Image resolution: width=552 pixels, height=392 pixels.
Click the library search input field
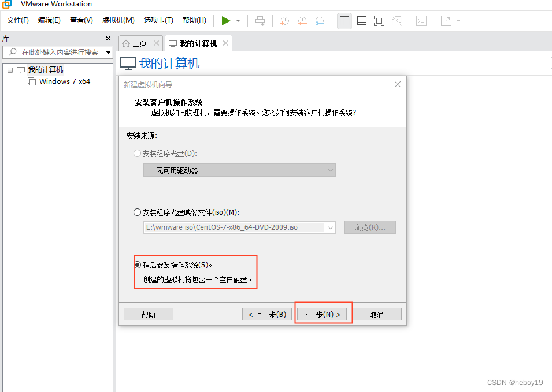coord(58,53)
